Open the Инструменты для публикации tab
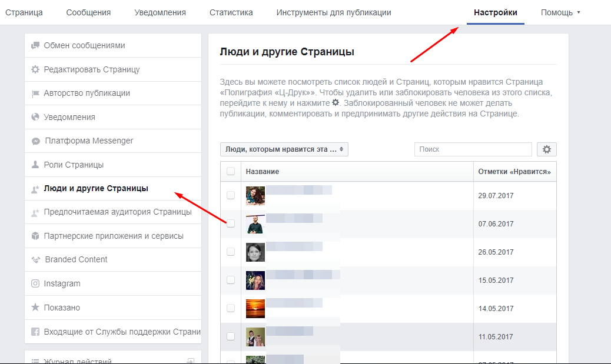The width and height of the screenshot is (611, 364). 333,12
